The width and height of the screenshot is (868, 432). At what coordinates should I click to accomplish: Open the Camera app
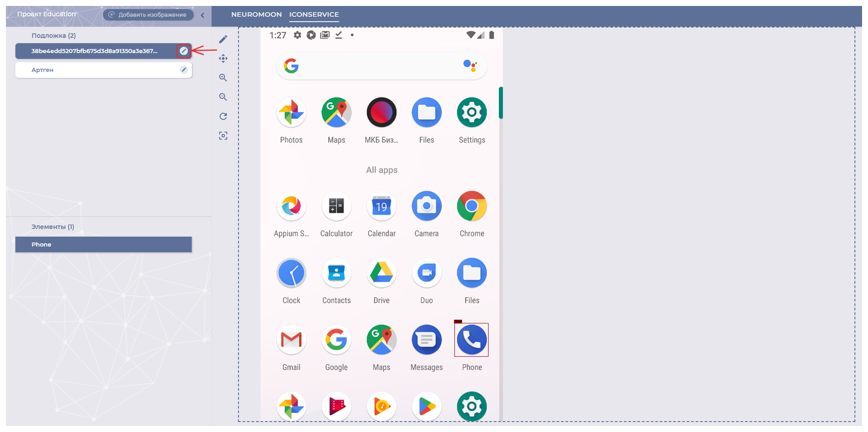[x=427, y=206]
